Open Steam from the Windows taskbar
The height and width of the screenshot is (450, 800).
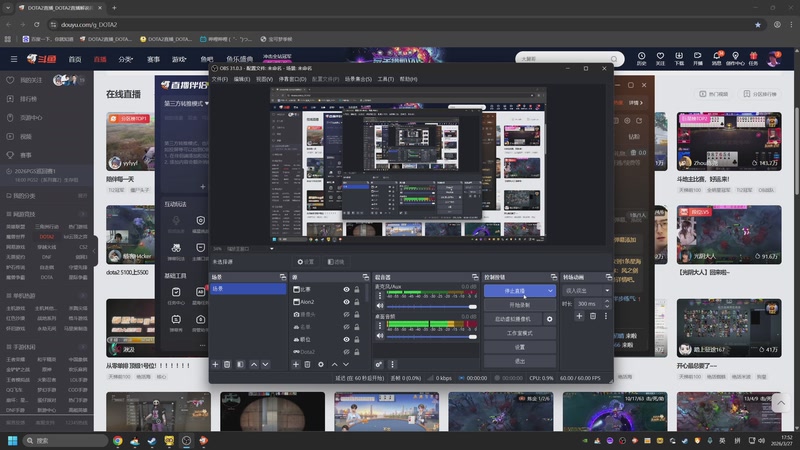coord(152,441)
